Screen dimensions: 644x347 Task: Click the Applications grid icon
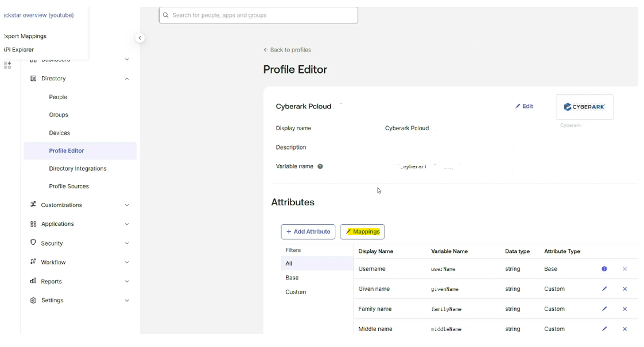(x=33, y=224)
